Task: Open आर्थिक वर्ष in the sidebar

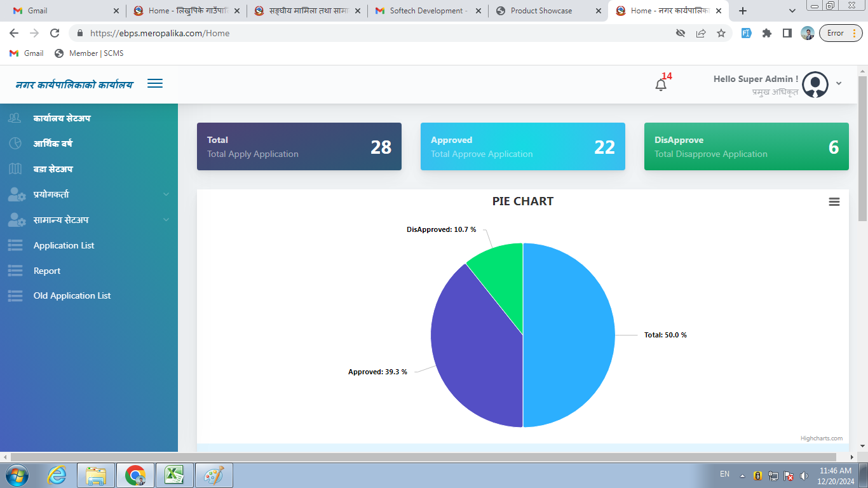Action: (53, 144)
